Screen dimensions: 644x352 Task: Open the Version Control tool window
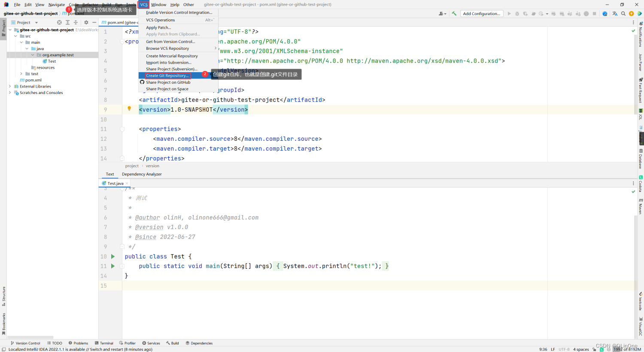click(25, 343)
